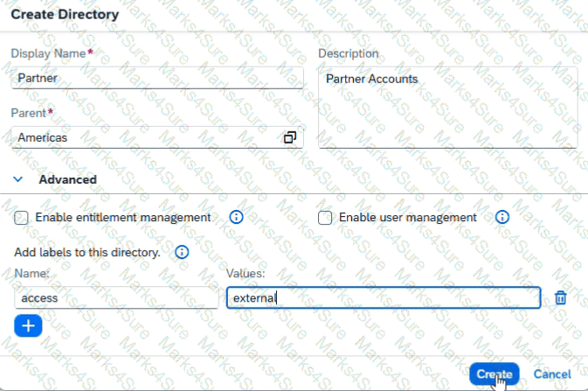Open info icon beside Add labels text

[182, 252]
